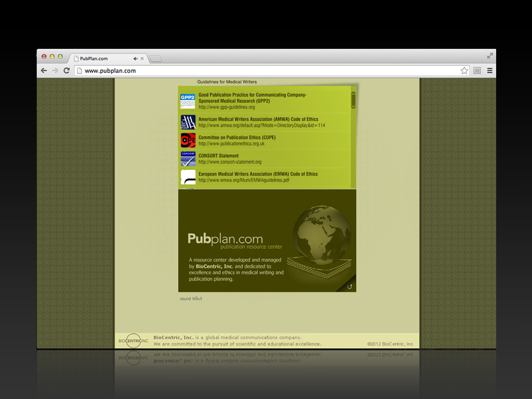The height and width of the screenshot is (399, 532).
Task: Open a new tab with the blank tab button
Action: pyautogui.click(x=155, y=59)
